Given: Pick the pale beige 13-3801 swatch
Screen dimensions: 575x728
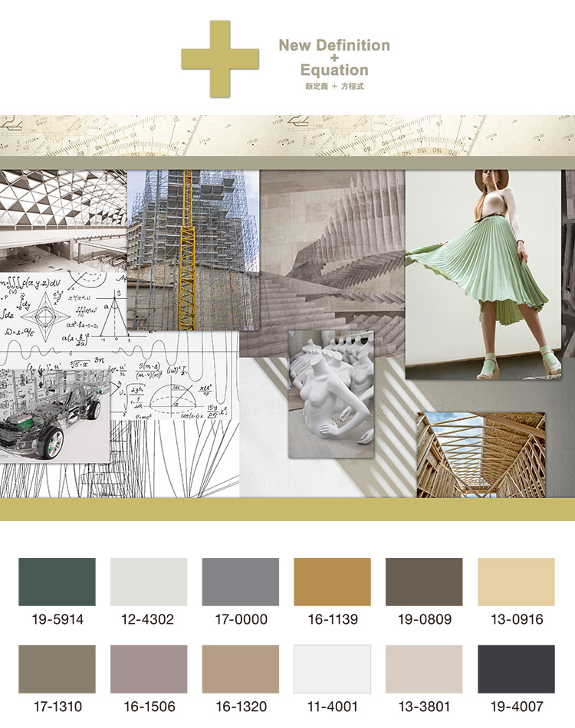Looking at the screenshot, I should [424, 669].
